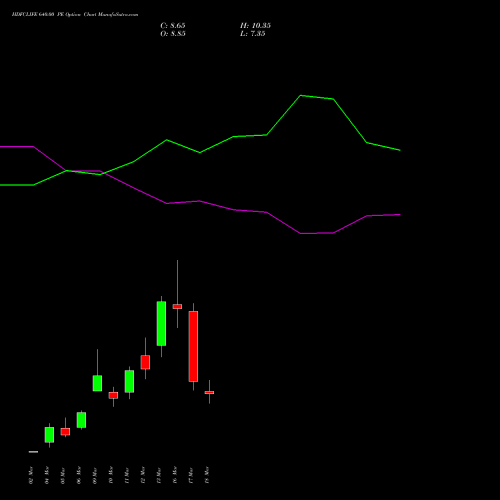Click the large red candle for 17 Mar
Image resolution: width=500 pixels, height=500 pixels.
(x=193, y=346)
